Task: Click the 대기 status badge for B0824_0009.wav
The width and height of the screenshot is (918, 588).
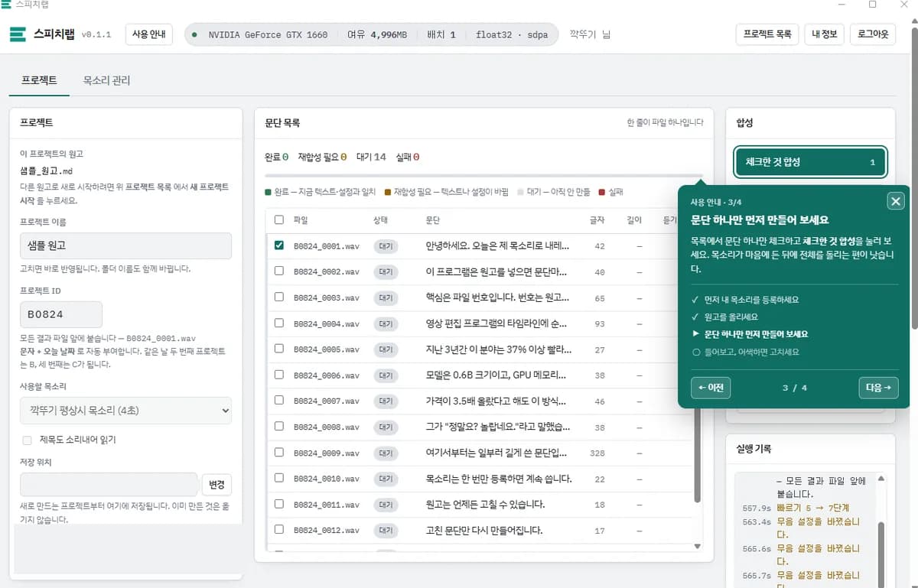Action: (x=386, y=453)
